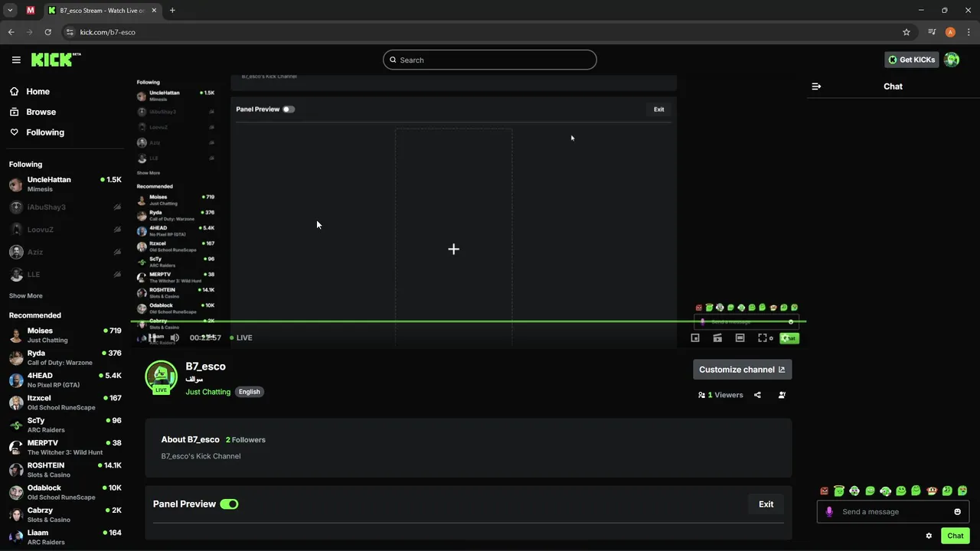Image resolution: width=980 pixels, height=551 pixels.
Task: Open ROSHTEIN Slots & Casino channel
Action: (x=65, y=470)
